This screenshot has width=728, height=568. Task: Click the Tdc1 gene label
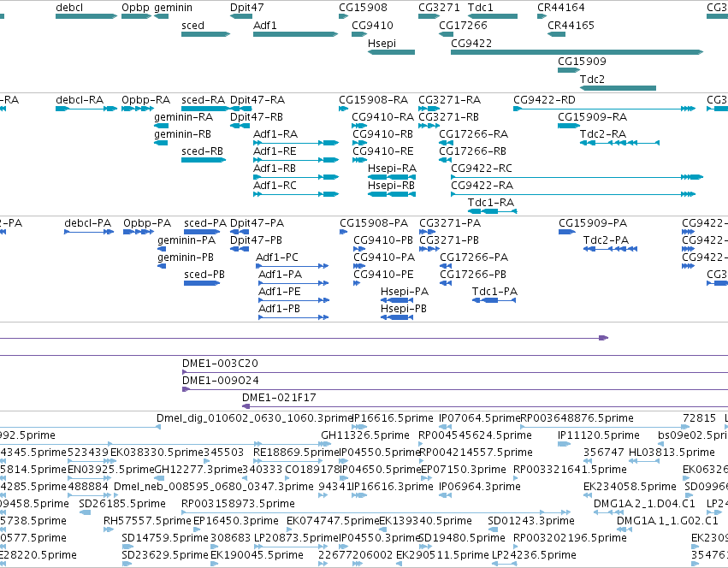point(481,8)
